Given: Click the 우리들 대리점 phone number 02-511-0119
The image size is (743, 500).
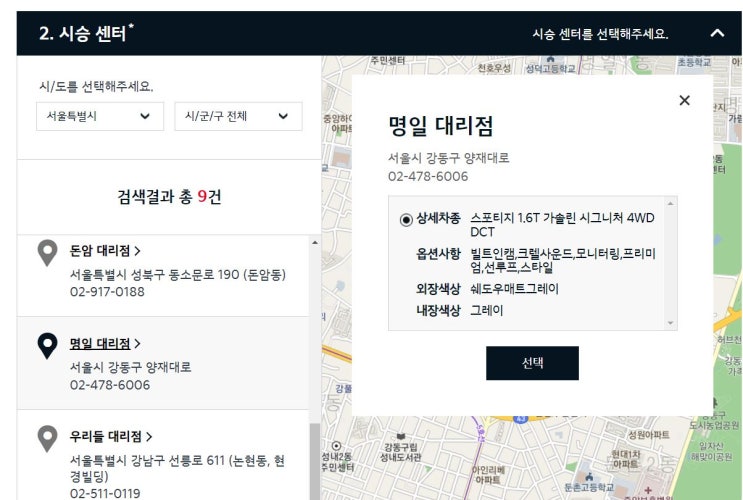Looking at the screenshot, I should (x=105, y=493).
